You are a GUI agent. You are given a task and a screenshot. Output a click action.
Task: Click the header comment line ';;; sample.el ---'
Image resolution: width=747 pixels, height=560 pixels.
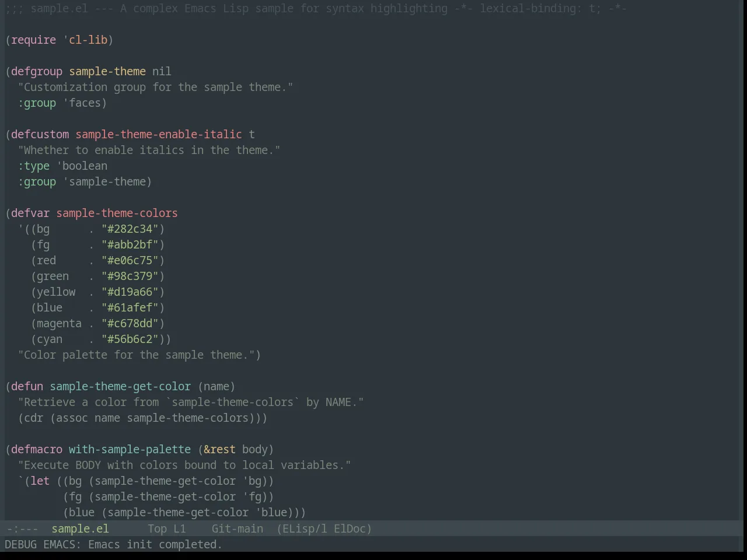coord(59,8)
